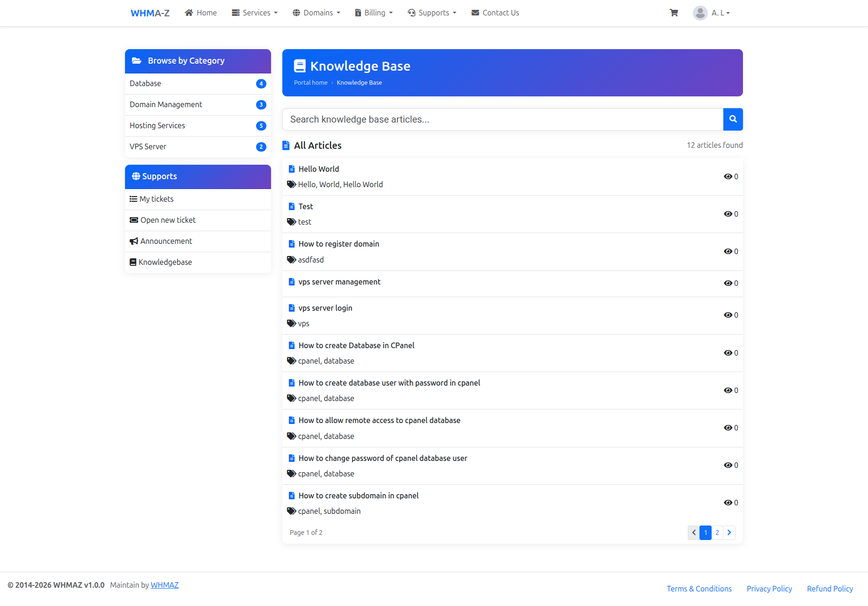
Task: Click the Hello World article document icon
Action: 291,169
